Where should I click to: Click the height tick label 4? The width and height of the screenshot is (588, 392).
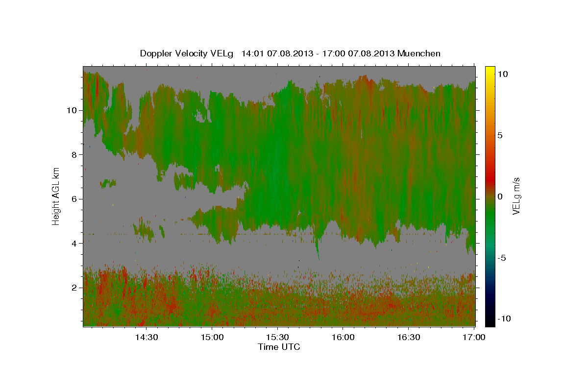(74, 244)
